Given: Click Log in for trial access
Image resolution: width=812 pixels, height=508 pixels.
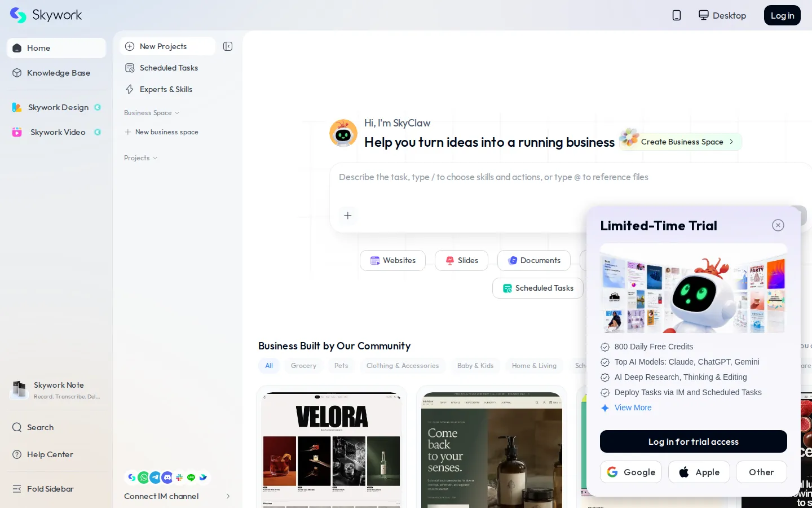Looking at the screenshot, I should click(694, 441).
